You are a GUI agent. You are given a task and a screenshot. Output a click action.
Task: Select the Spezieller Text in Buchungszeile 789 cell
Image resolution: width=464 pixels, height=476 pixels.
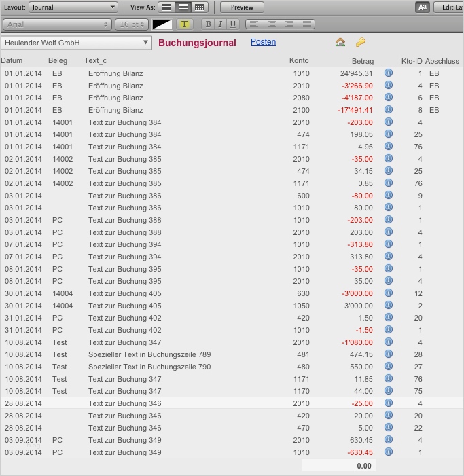[149, 354]
